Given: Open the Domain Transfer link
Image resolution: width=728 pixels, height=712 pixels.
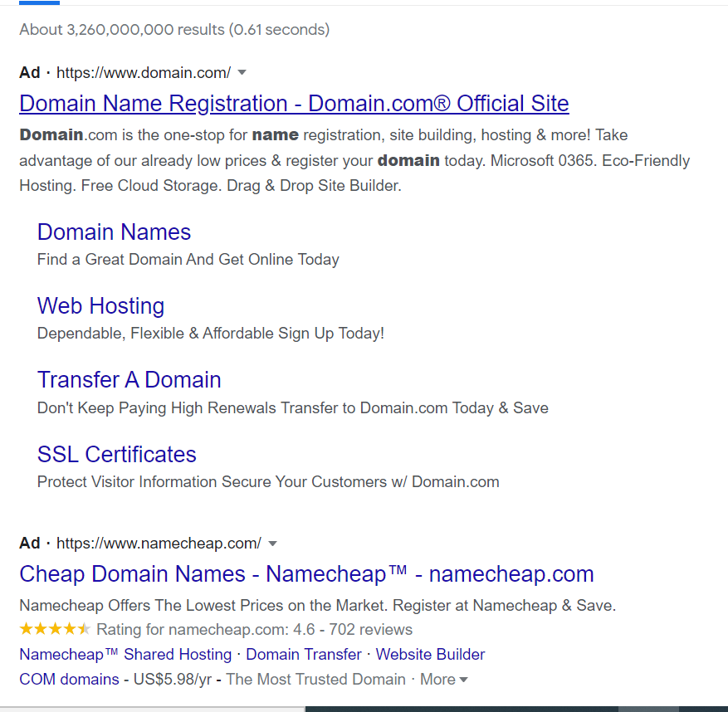Looking at the screenshot, I should click(304, 655).
